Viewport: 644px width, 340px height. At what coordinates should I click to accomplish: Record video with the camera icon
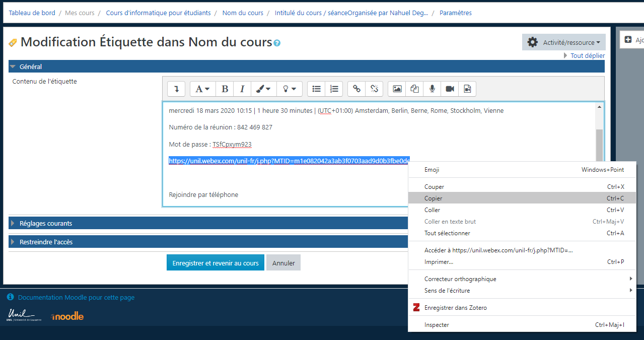(x=450, y=89)
